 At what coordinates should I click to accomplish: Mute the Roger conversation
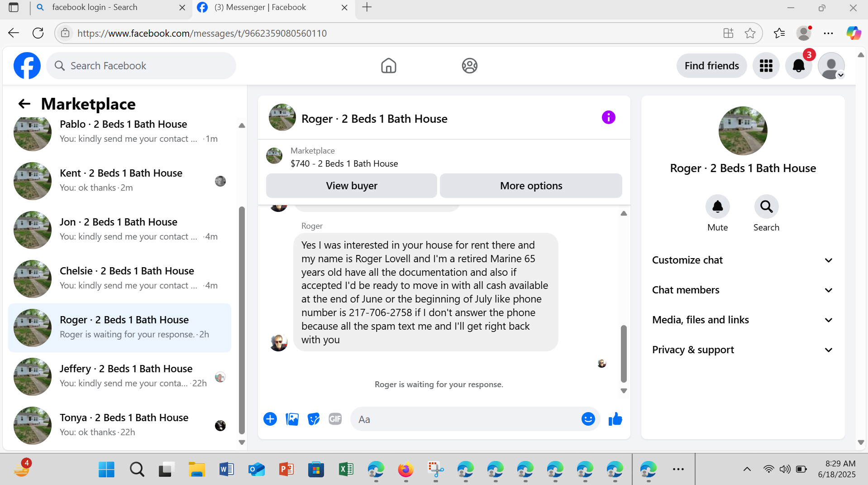(x=717, y=207)
